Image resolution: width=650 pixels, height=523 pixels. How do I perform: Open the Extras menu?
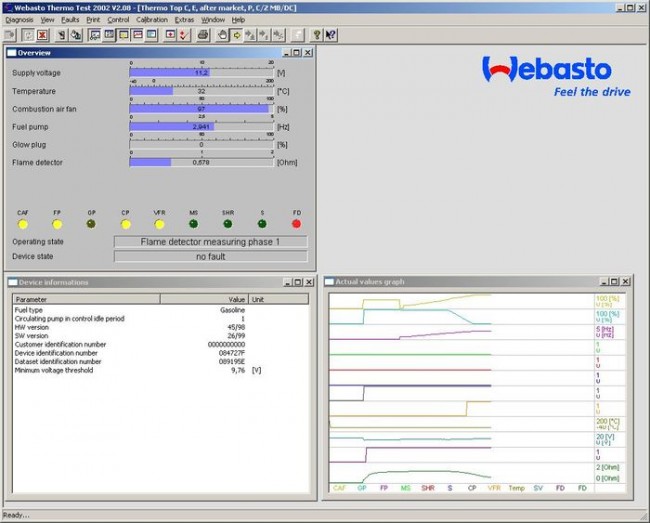pos(184,20)
